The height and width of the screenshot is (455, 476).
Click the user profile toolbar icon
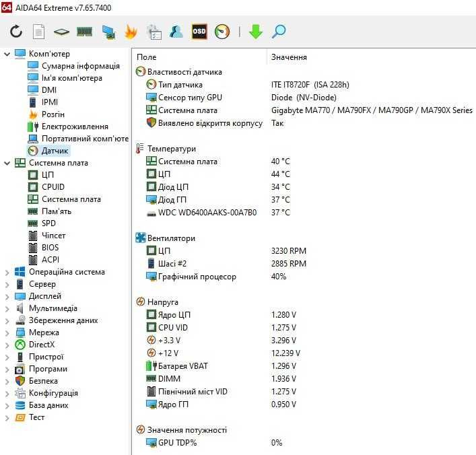point(176,32)
